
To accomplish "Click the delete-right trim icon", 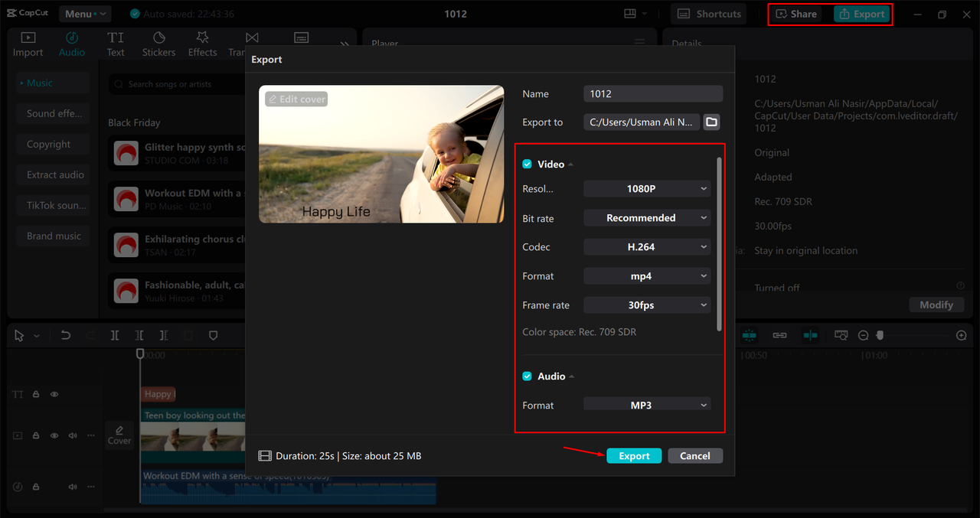I will 164,335.
